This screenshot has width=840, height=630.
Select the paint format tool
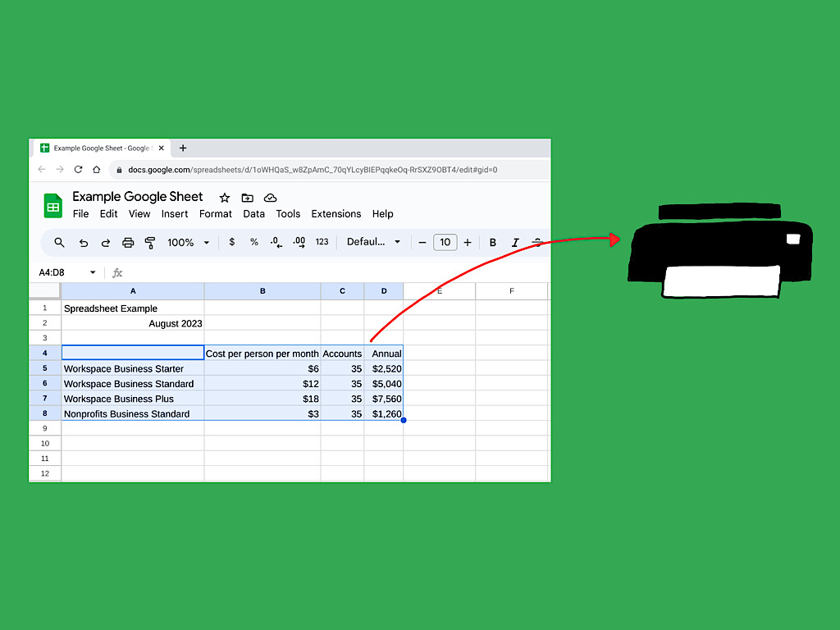(x=150, y=242)
